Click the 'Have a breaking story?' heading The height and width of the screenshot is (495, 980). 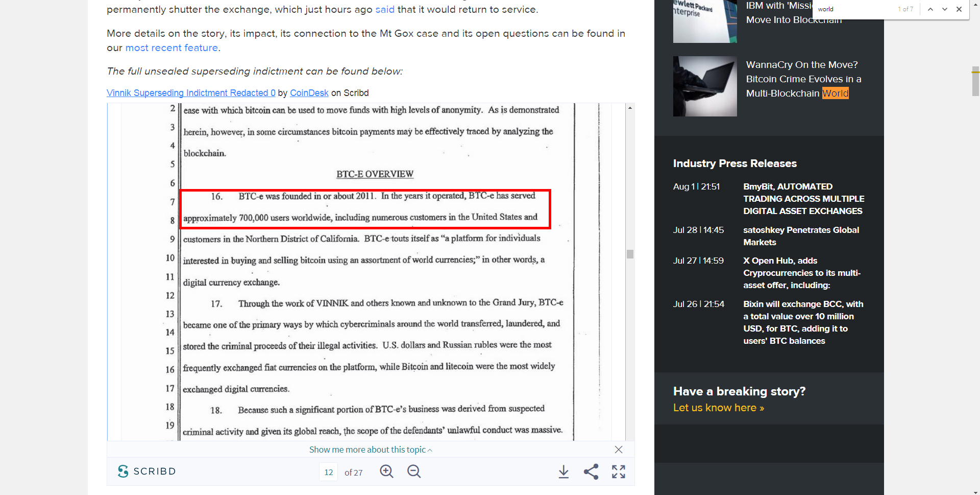point(740,391)
